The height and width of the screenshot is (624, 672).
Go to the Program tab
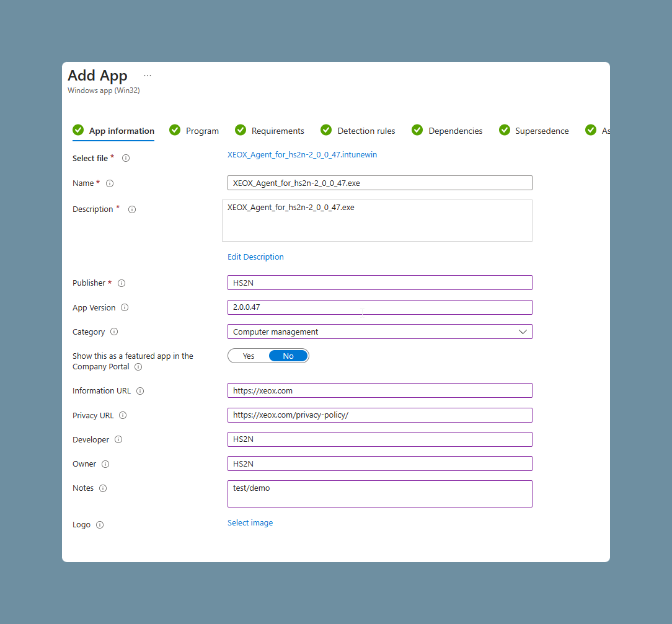(x=194, y=131)
